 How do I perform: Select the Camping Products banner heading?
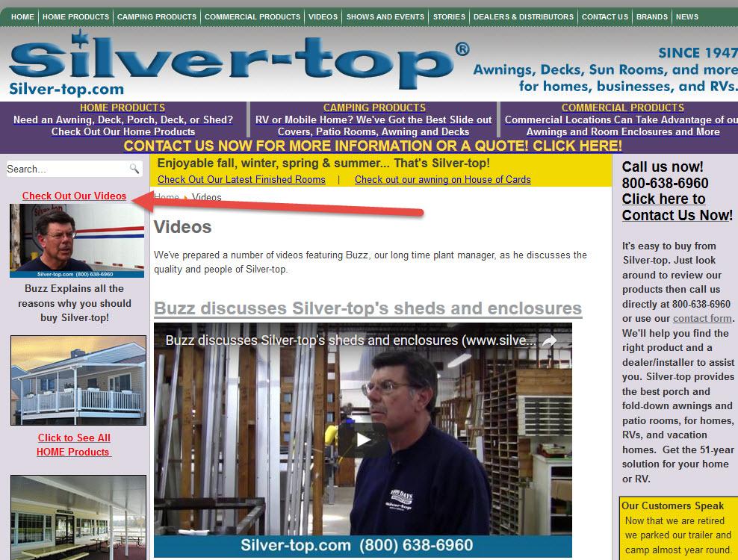374,108
